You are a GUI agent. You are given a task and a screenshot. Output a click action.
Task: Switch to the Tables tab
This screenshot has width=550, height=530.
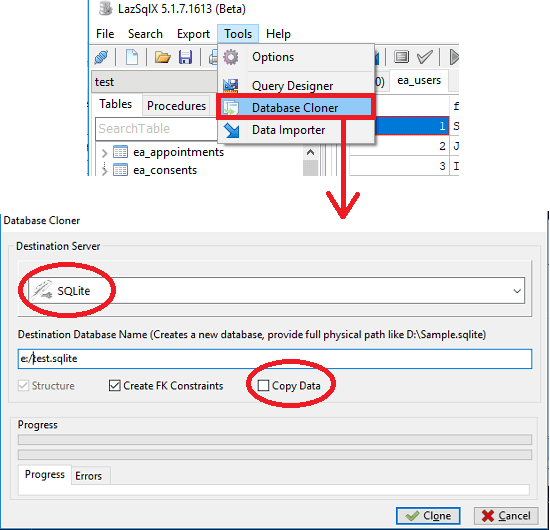tap(115, 104)
